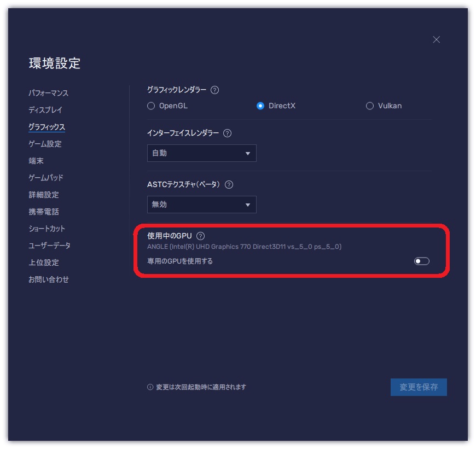Open the インターフェイスレンダラー dropdown showing 自動
The image size is (476, 449).
point(201,154)
